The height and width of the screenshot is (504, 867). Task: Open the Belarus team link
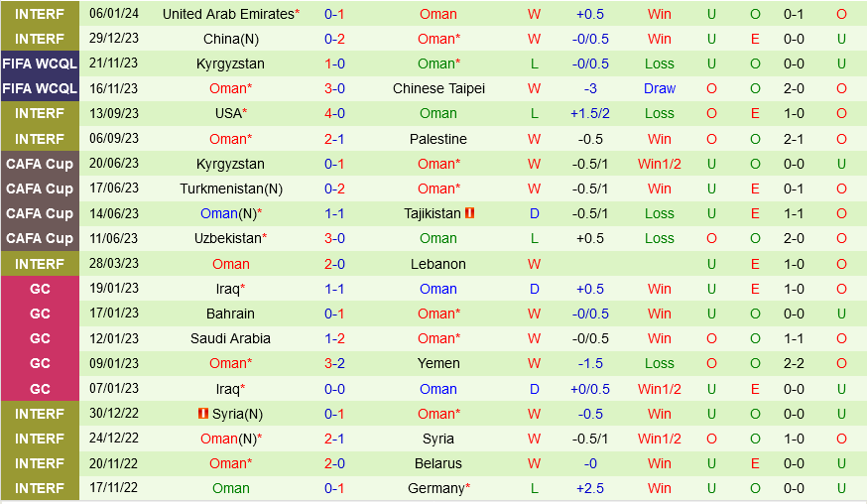(x=438, y=463)
